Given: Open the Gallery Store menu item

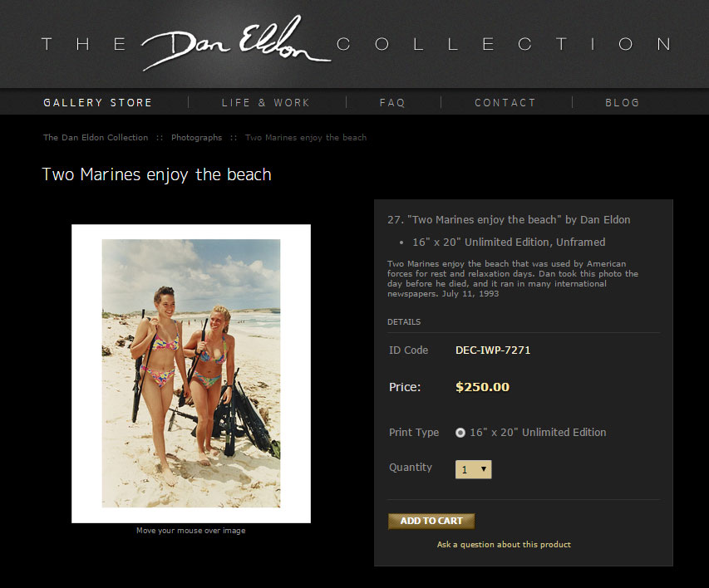Looking at the screenshot, I should [x=98, y=103].
